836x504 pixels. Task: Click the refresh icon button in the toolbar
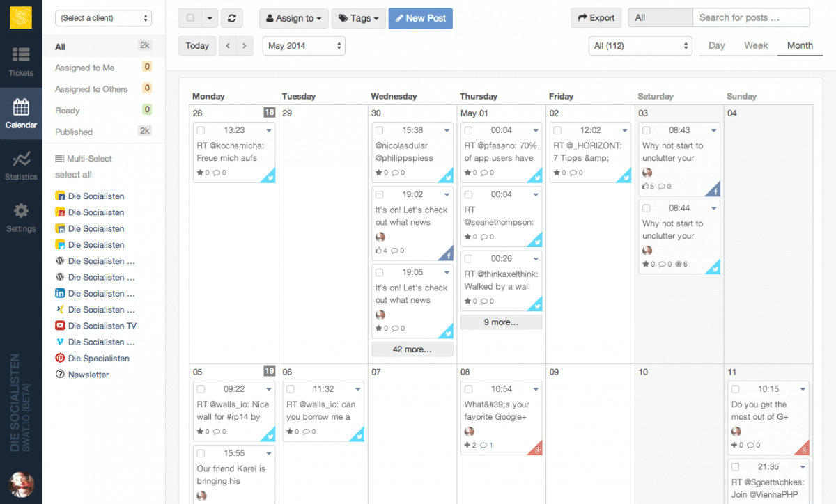click(231, 18)
